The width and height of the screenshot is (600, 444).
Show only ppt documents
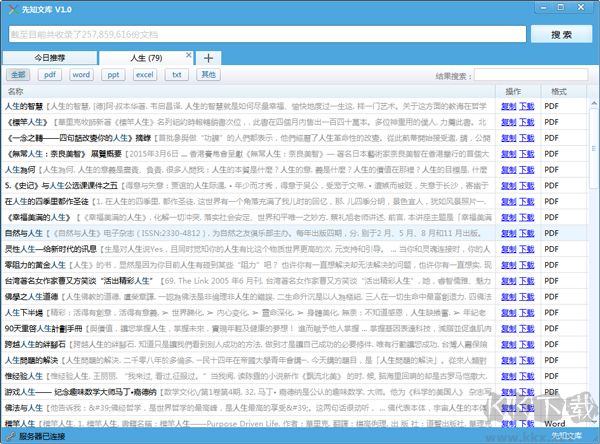point(113,75)
